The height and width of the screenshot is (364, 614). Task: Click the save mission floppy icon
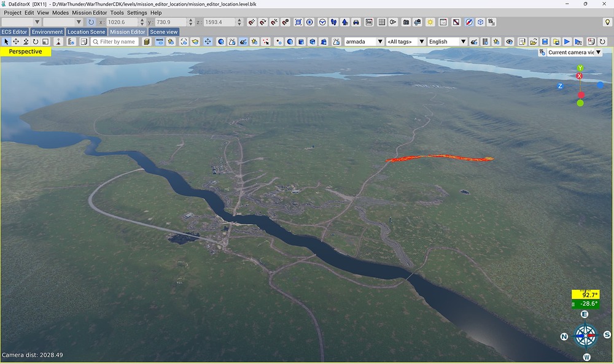pos(545,42)
